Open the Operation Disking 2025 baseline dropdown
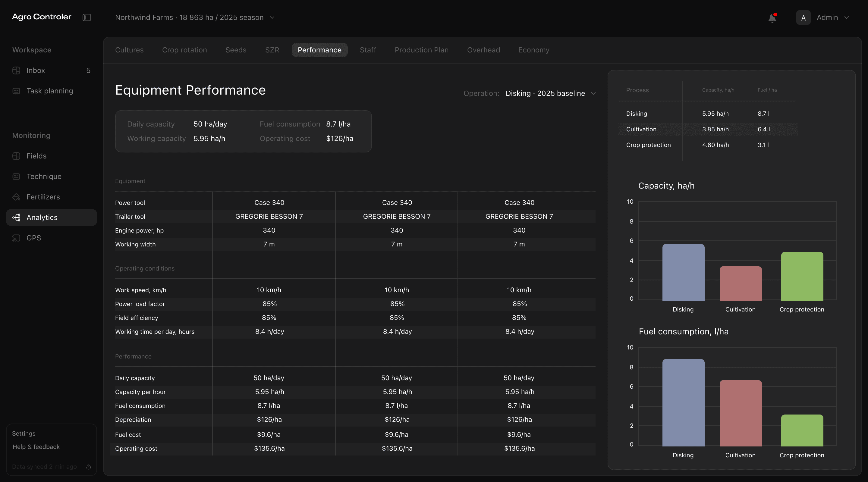The image size is (868, 482). [x=551, y=93]
